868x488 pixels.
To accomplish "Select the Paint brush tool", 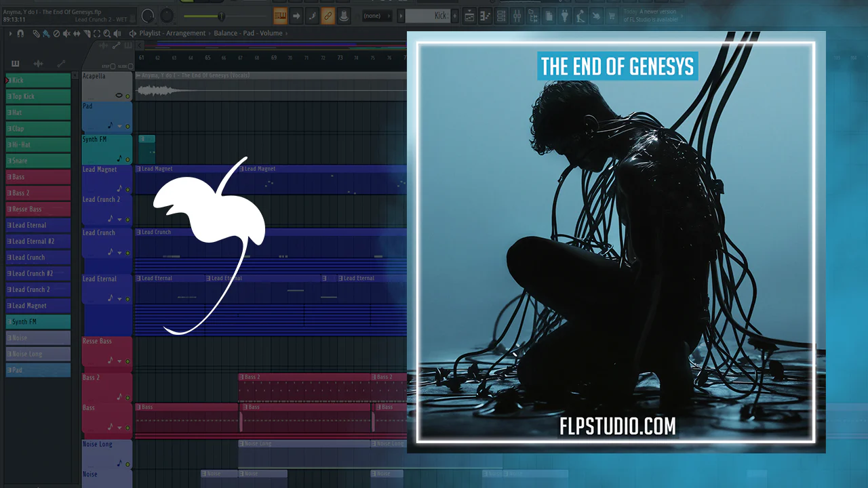I will (45, 33).
